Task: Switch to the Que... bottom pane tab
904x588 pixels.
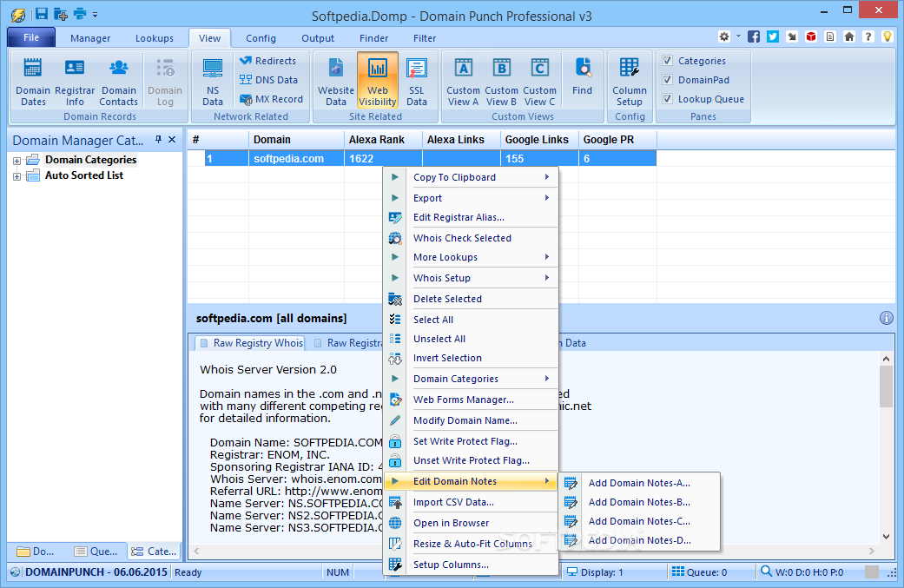Action: 96,552
